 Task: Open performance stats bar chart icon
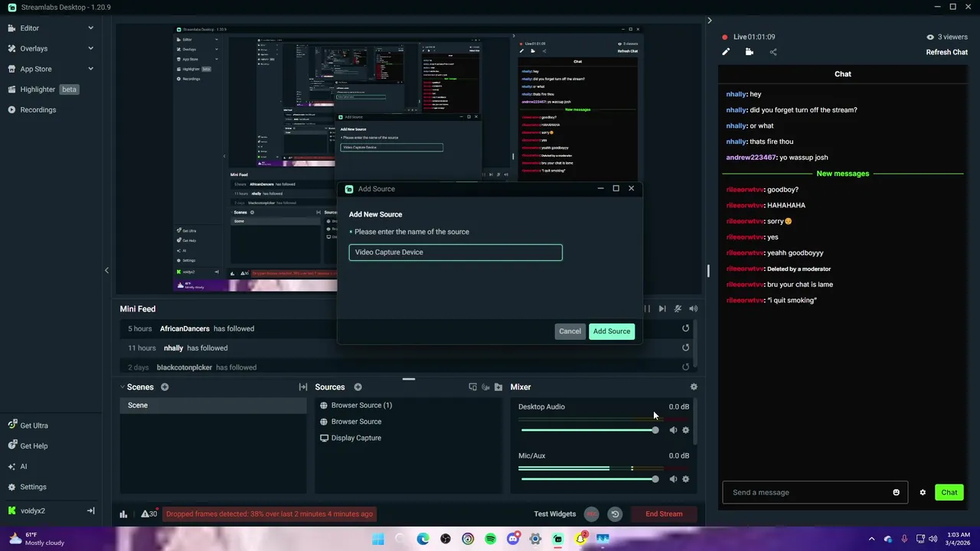tap(123, 514)
